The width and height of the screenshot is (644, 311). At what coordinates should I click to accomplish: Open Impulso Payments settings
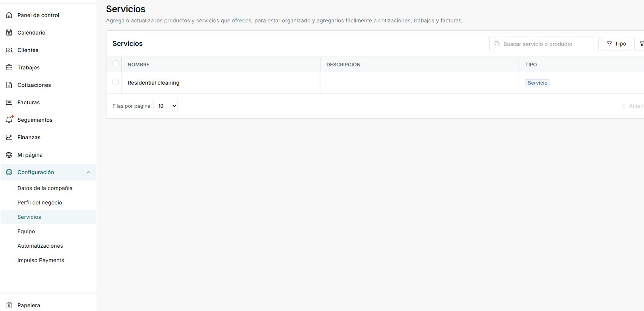[x=48, y=260]
